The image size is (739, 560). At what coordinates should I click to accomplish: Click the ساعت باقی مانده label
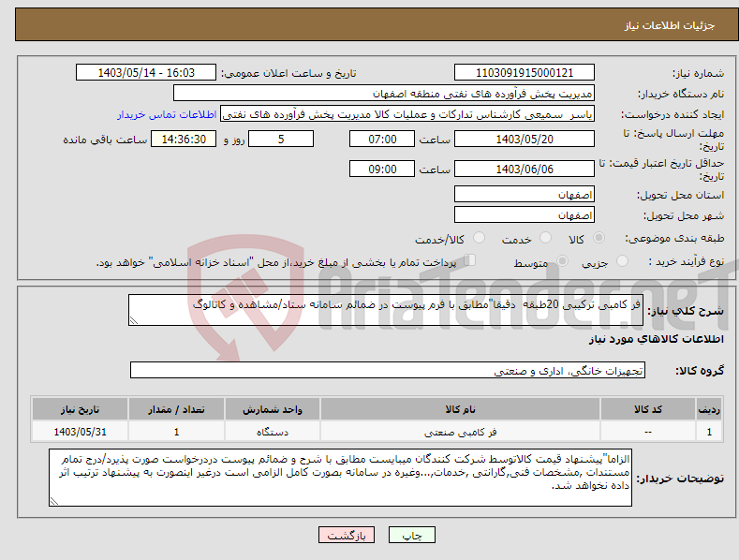click(x=105, y=140)
